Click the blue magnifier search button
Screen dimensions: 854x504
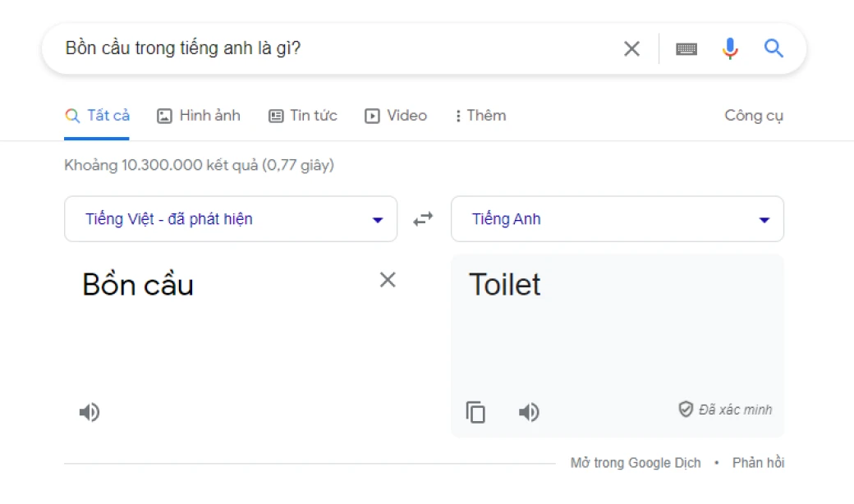point(774,48)
